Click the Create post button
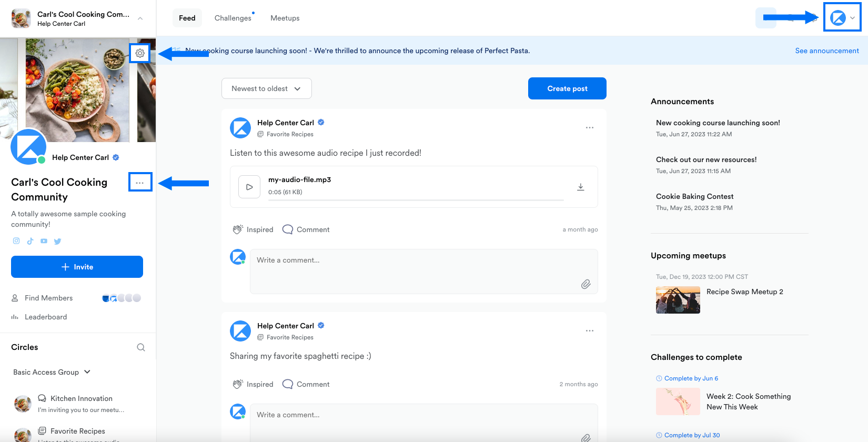 pyautogui.click(x=567, y=88)
